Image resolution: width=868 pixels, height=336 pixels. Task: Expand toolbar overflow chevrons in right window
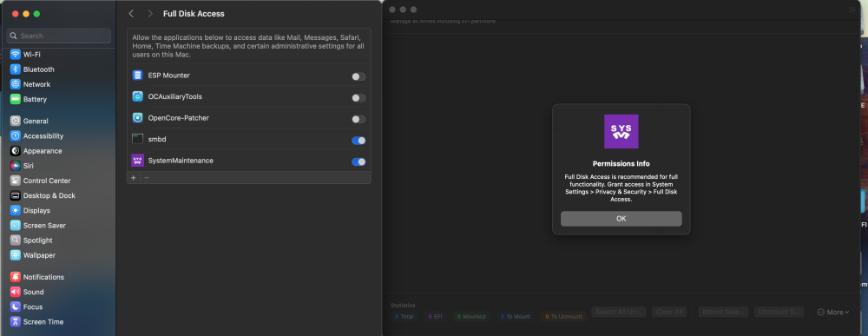[x=852, y=10]
